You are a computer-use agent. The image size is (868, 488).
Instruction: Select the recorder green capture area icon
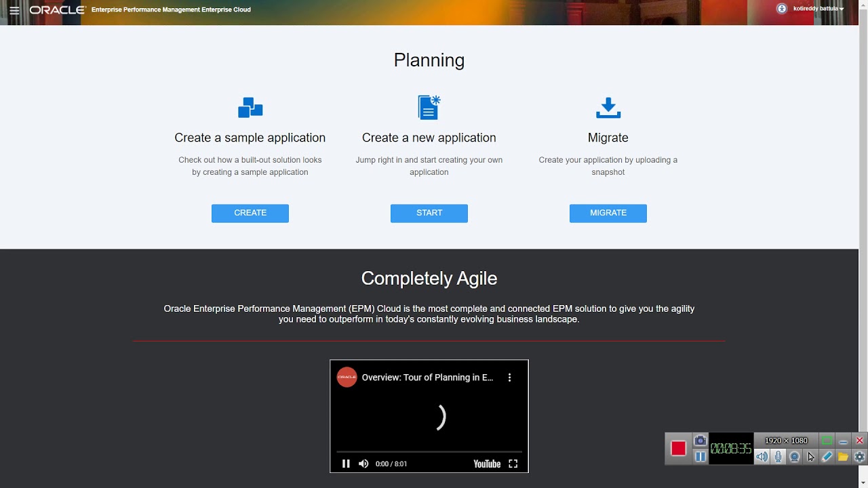[x=827, y=441]
